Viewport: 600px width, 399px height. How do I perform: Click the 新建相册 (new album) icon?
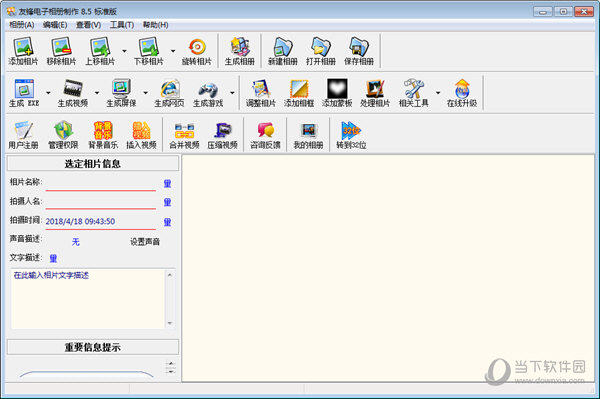click(x=282, y=51)
